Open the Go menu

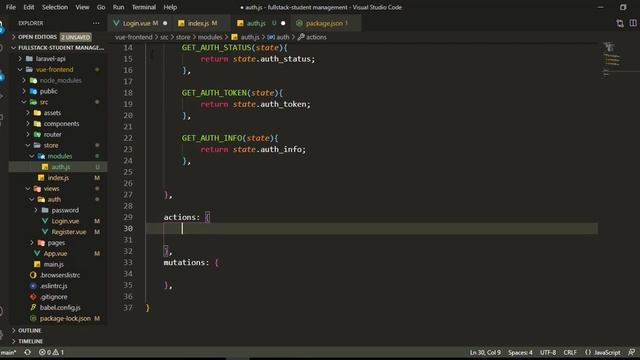tap(101, 7)
